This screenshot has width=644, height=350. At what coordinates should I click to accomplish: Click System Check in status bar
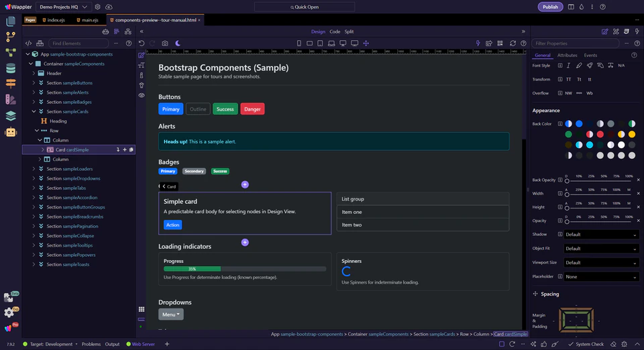tap(586, 344)
